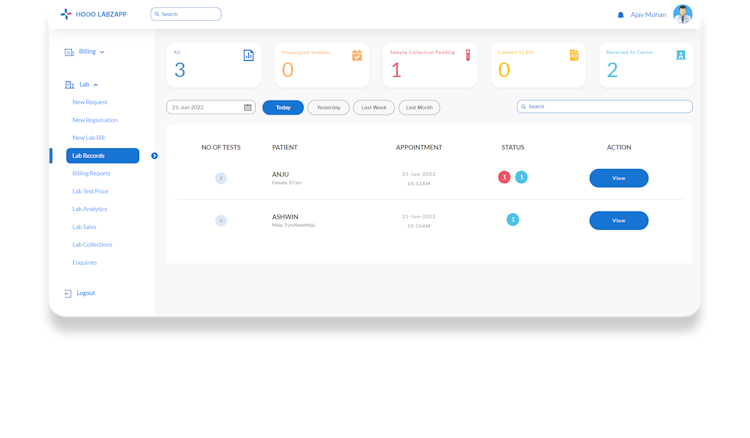The image size is (750, 438).
Task: Click patient name ANJU
Action: pyautogui.click(x=280, y=175)
